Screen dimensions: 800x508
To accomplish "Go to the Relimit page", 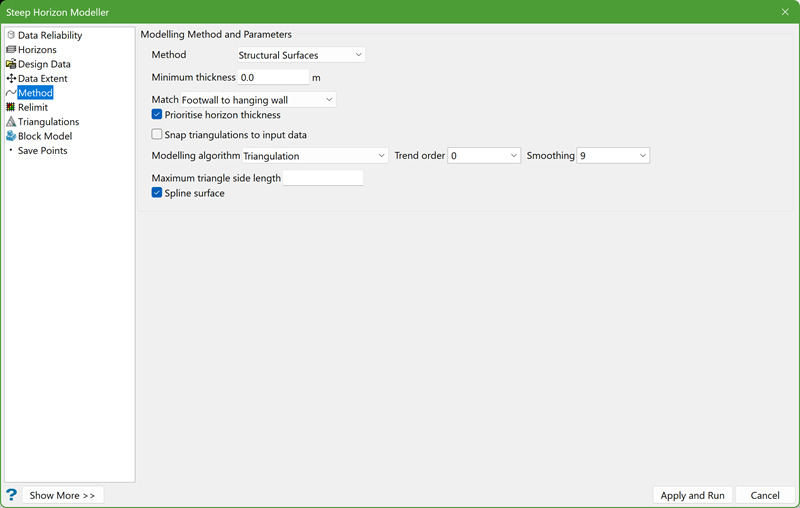I will point(33,107).
